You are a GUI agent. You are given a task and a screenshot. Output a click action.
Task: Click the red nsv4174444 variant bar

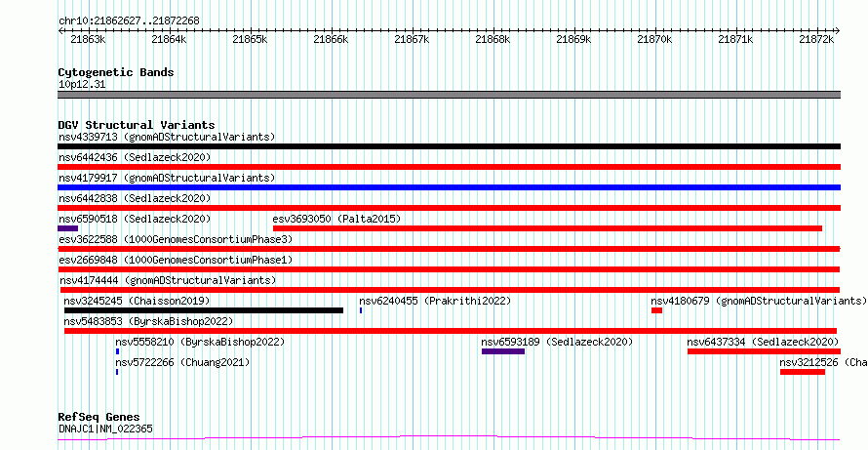pos(450,290)
